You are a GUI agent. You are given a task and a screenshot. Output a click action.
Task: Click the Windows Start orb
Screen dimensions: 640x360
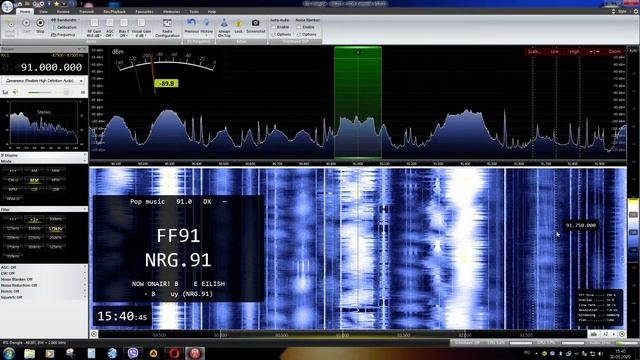click(x=9, y=353)
